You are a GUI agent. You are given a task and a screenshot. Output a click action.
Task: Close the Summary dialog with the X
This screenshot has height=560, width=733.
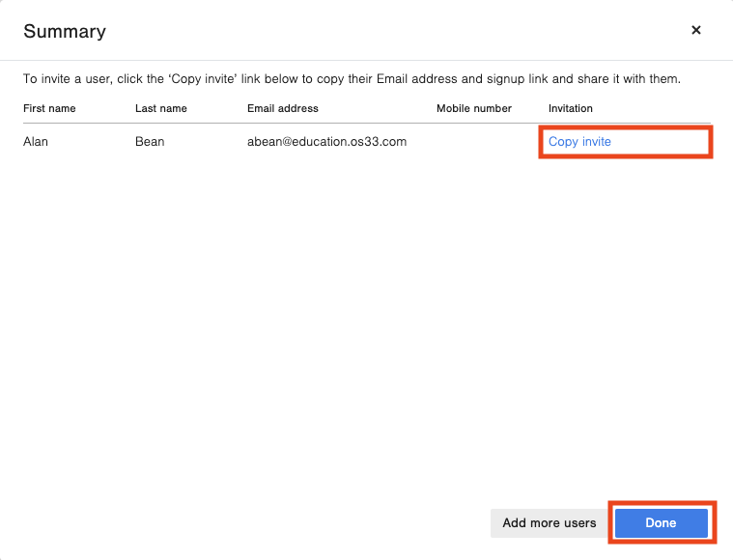coord(695,31)
